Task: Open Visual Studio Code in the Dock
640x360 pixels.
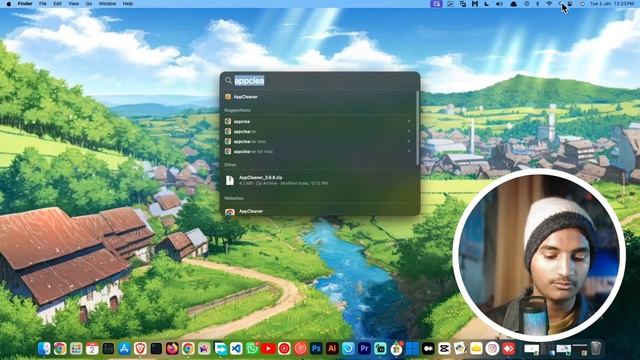Action: (236, 349)
